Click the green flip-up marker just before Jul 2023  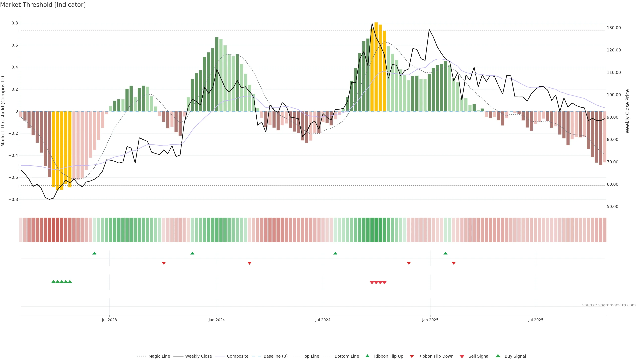tap(94, 253)
